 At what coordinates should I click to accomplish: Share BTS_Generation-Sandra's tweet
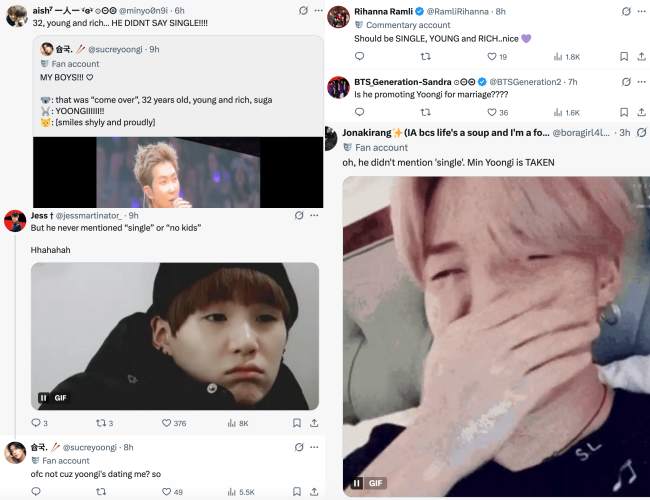[641, 112]
